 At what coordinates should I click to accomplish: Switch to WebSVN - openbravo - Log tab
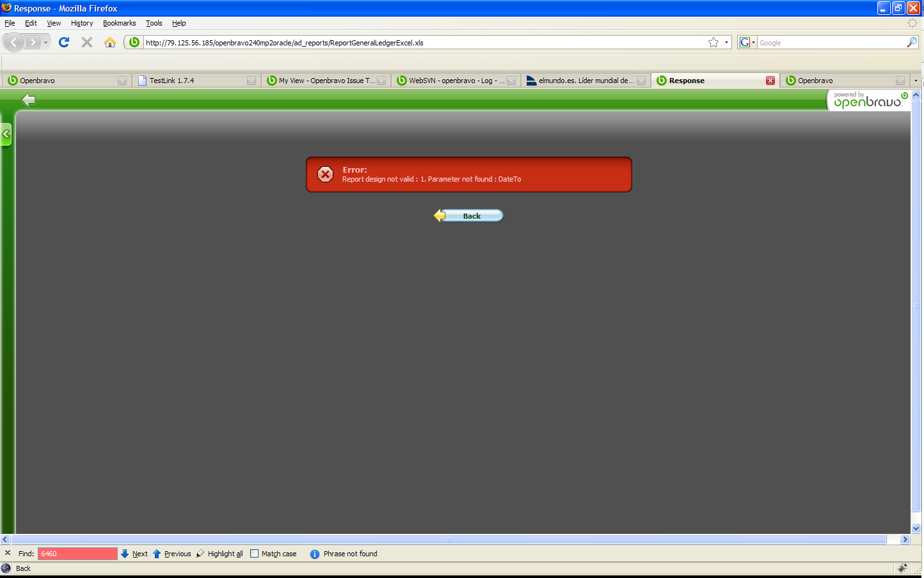[x=456, y=81]
